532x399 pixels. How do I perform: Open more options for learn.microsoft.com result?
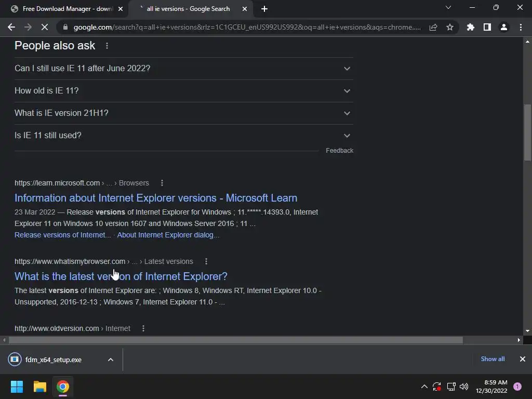[x=162, y=183]
